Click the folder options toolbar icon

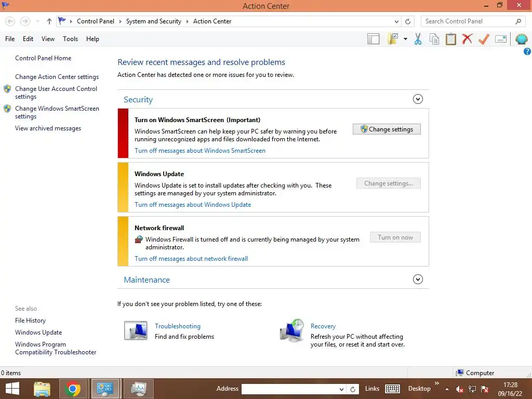pyautogui.click(x=393, y=38)
